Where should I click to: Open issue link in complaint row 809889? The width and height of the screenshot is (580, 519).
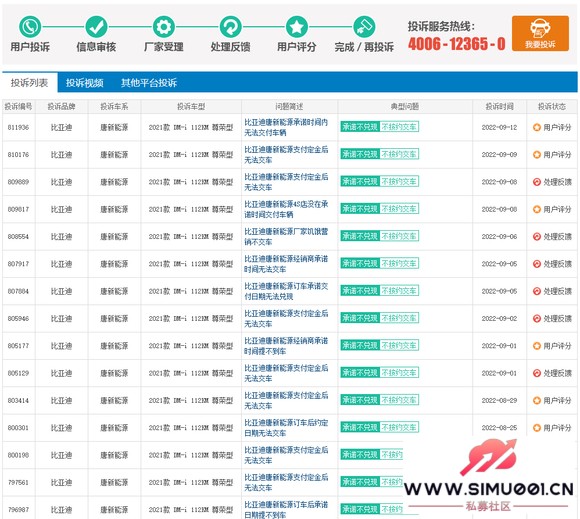tap(286, 182)
